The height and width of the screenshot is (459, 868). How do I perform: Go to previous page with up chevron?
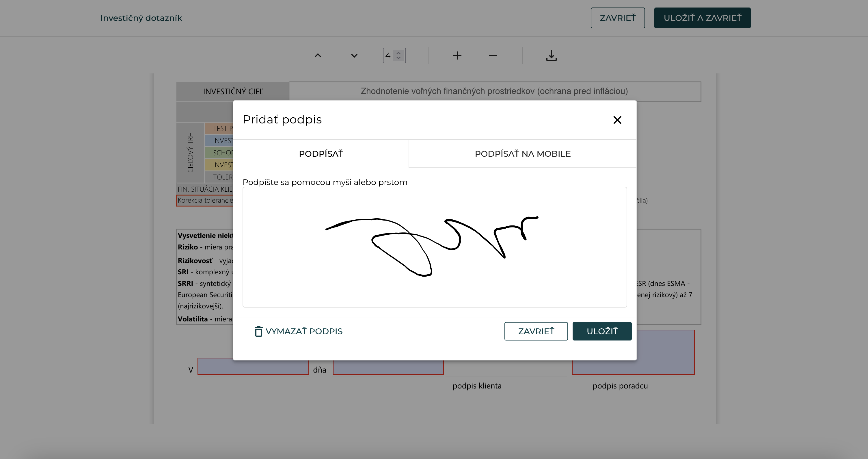pos(318,55)
